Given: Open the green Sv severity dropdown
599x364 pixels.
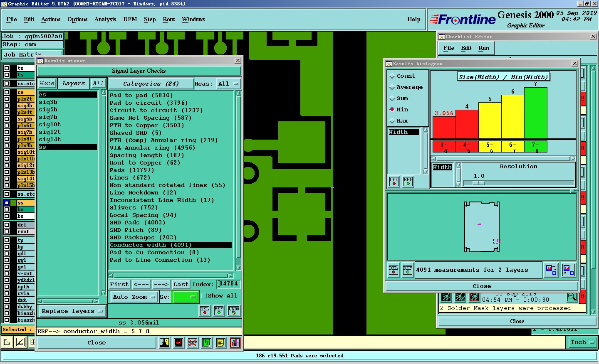Looking at the screenshot, I should [186, 297].
